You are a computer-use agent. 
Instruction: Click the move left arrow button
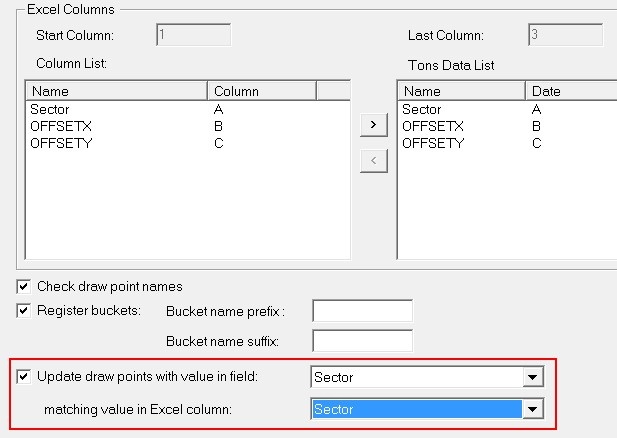click(x=373, y=160)
